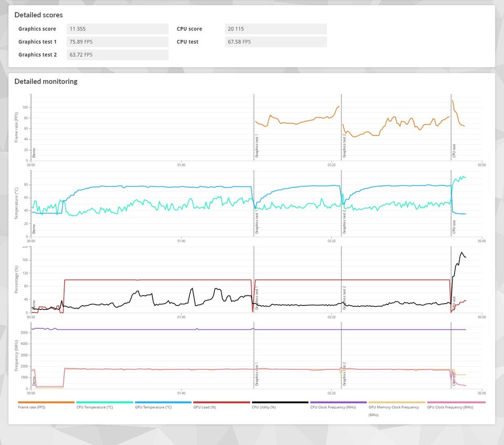Click the CPU test marker in Temperature chart
Image resolution: width=504 pixels, height=445 pixels.
[x=454, y=227]
